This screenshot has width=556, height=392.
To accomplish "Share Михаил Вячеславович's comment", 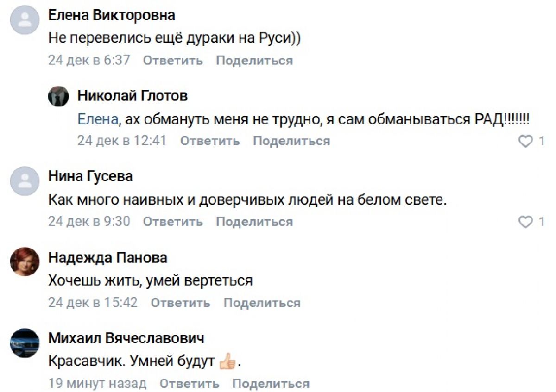I will click(271, 384).
